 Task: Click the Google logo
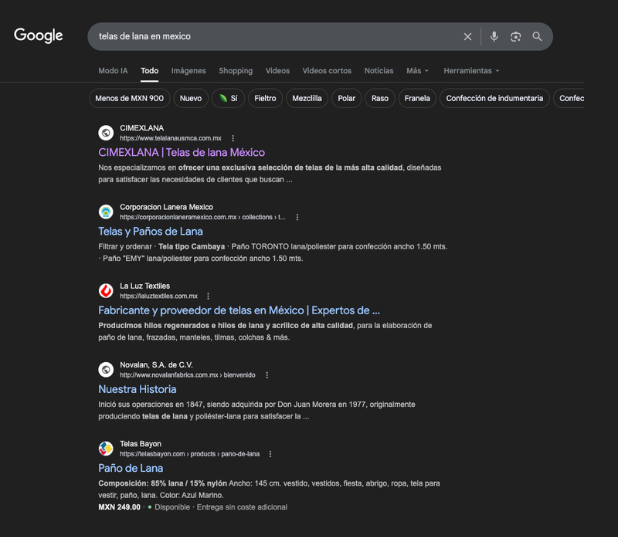click(38, 35)
